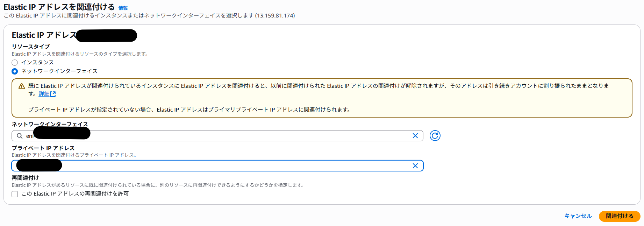
Task: Click the インスタンス option label text
Action: (37, 62)
